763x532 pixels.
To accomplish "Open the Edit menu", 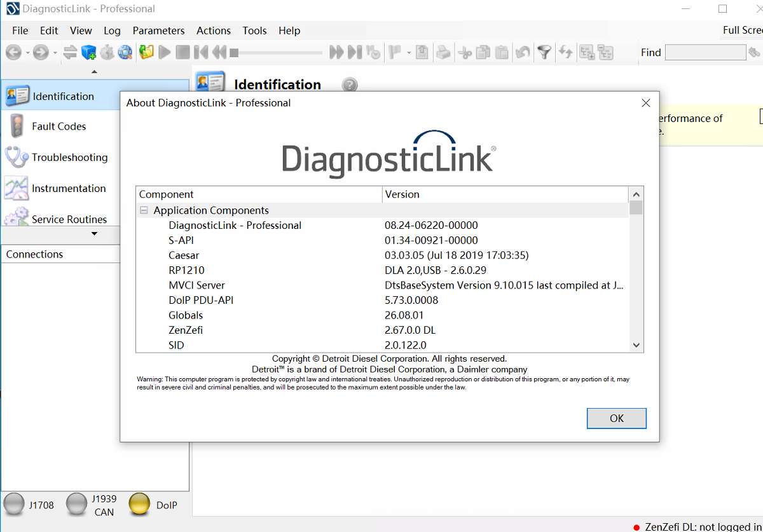I will (x=49, y=31).
